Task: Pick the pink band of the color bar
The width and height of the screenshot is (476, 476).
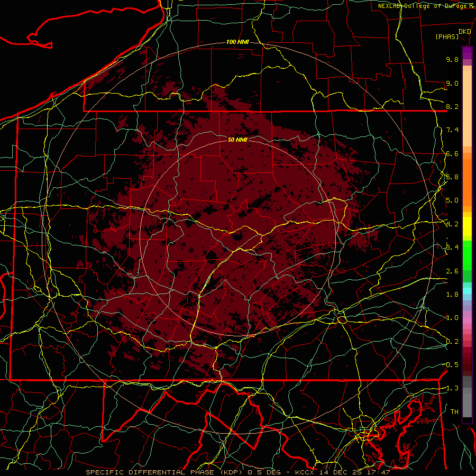Action: click(x=467, y=321)
